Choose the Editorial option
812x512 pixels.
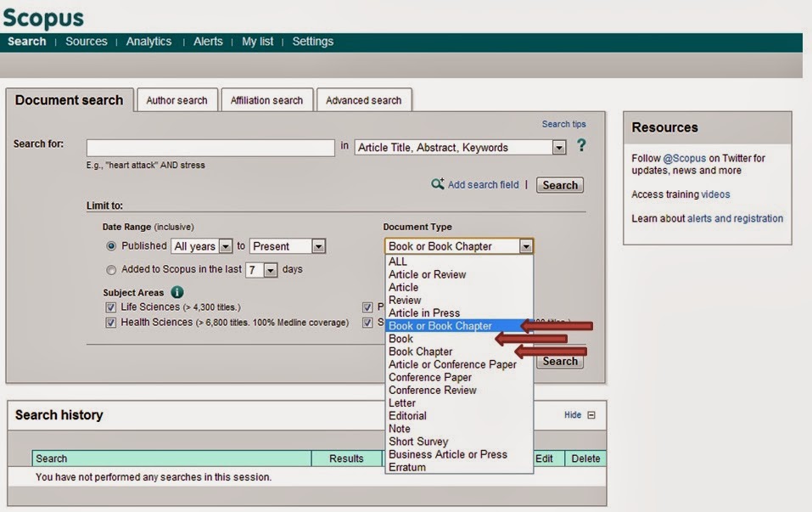(459, 416)
